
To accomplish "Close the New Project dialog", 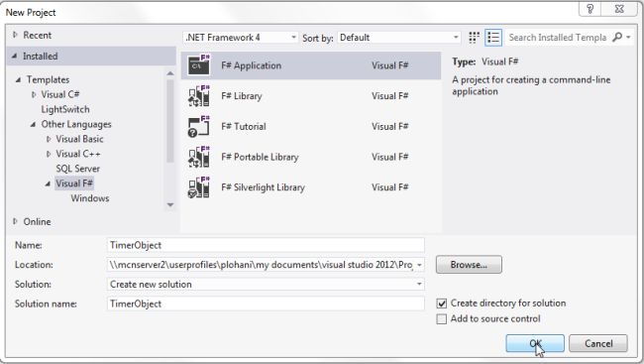I will tap(619, 9).
